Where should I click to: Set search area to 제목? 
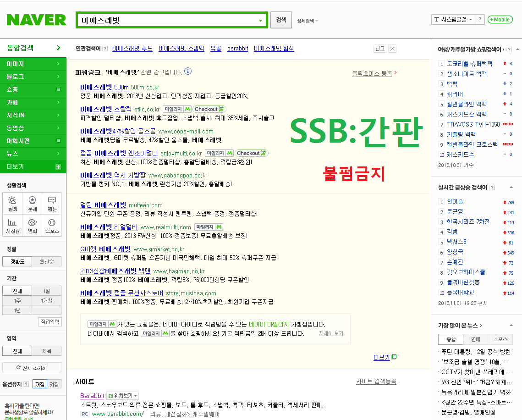pos(47,351)
